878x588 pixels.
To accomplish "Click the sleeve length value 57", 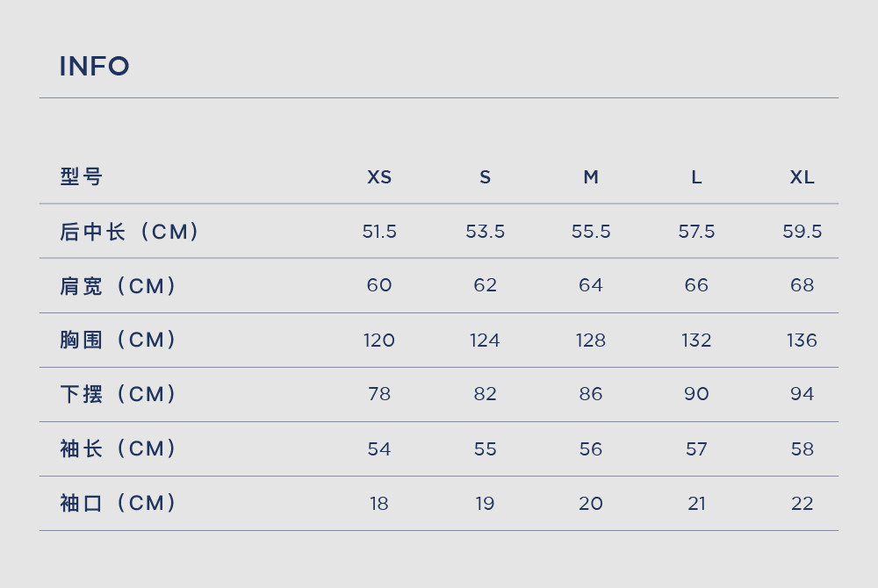I will pyautogui.click(x=696, y=448).
